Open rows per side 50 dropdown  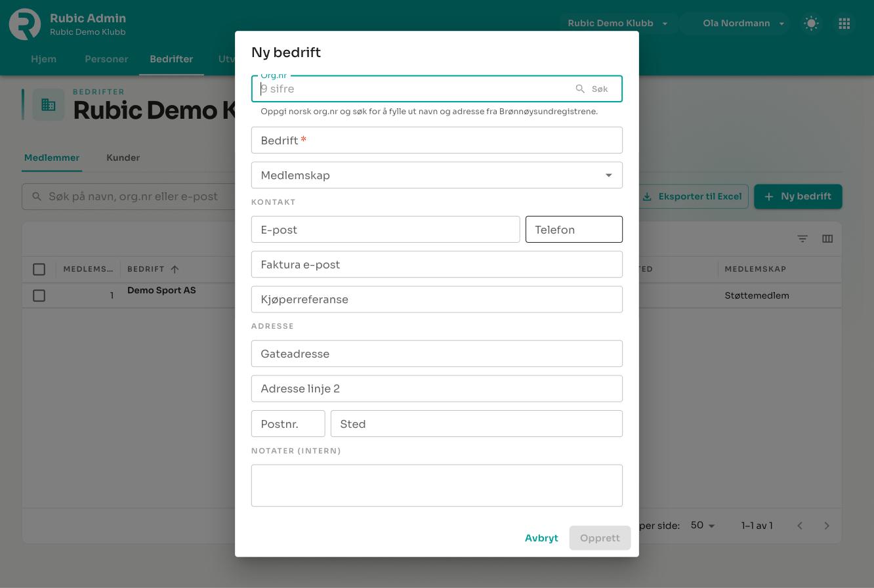[703, 526]
